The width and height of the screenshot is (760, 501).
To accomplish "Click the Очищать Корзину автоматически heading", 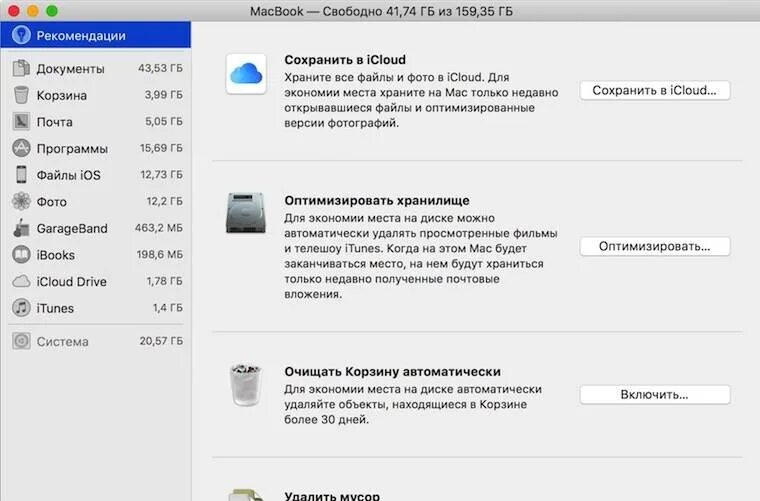I will [x=393, y=372].
